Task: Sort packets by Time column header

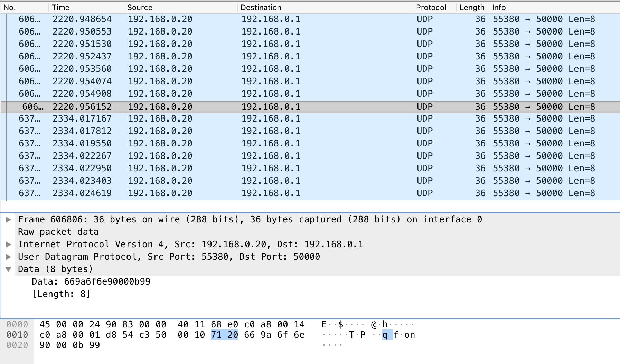Action: click(x=86, y=7)
